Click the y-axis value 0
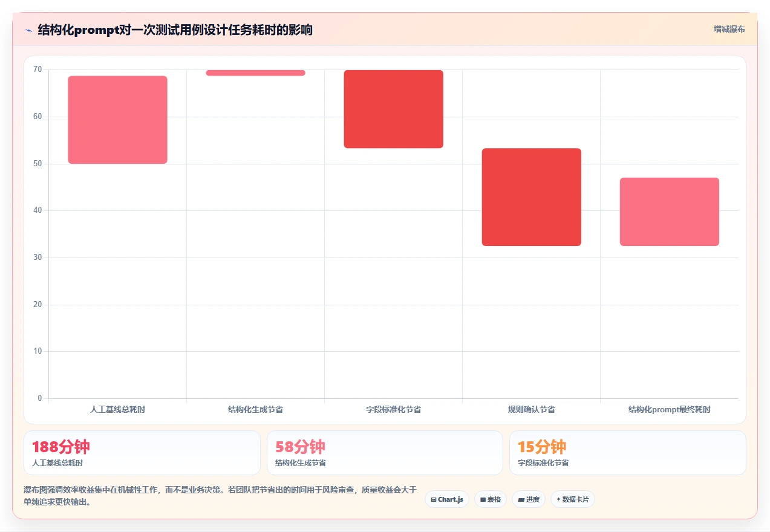The height and width of the screenshot is (532, 770). (x=40, y=398)
